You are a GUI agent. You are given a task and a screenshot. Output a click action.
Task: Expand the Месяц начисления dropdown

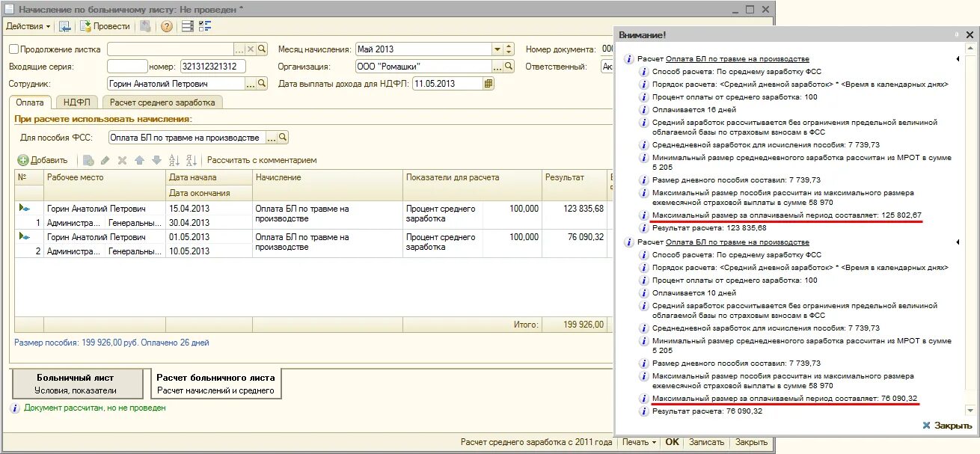pos(497,49)
